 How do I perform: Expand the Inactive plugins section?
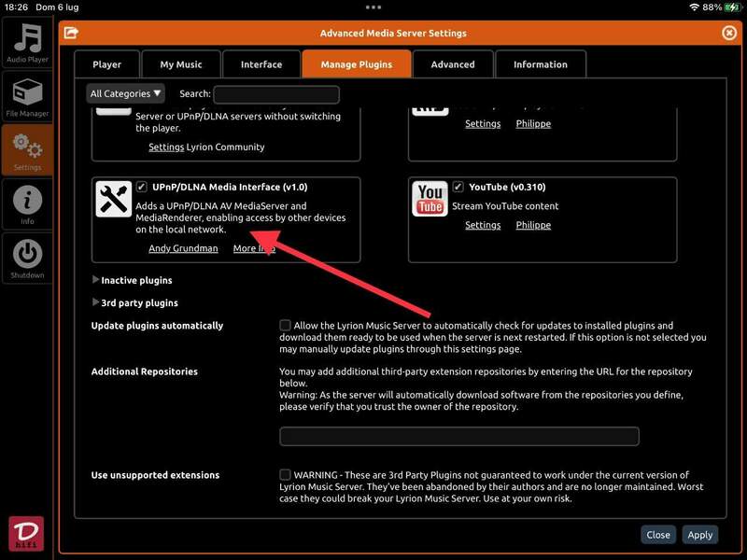[97, 280]
